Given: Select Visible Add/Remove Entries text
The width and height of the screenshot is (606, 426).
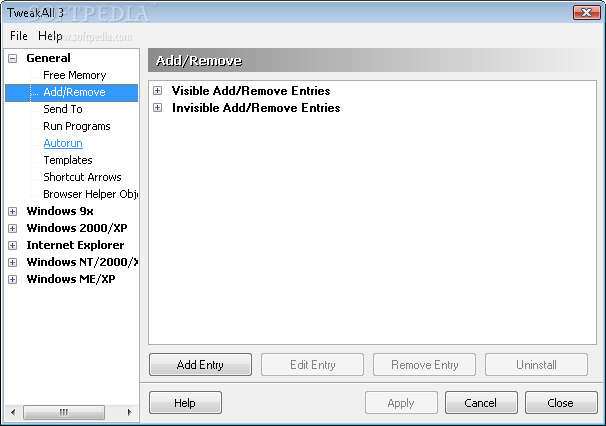Looking at the screenshot, I should coord(251,91).
